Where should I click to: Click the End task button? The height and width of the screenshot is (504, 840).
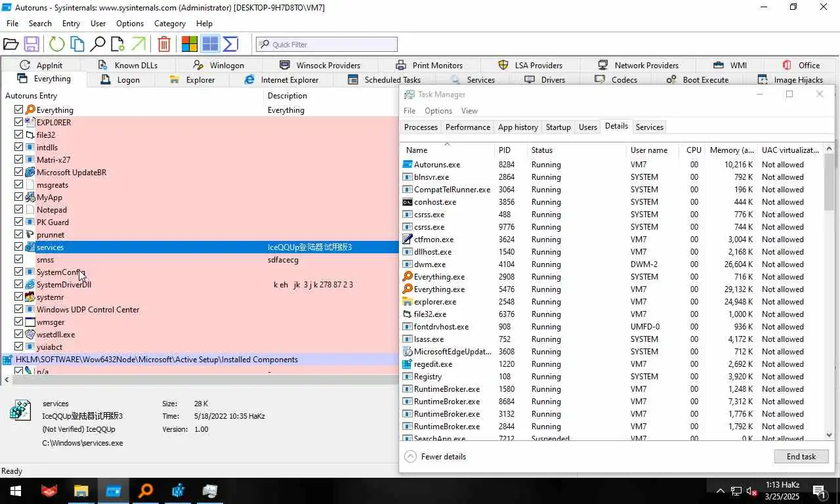point(801,457)
